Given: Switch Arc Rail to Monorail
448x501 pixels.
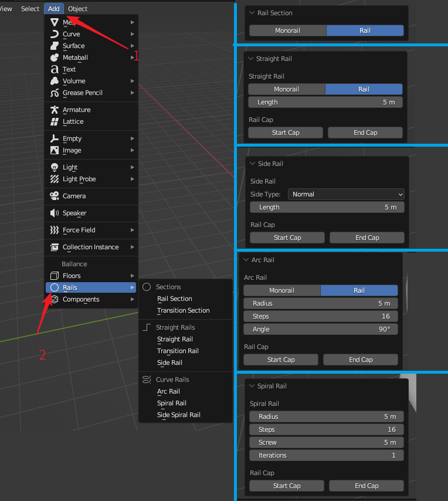Looking at the screenshot, I should [282, 290].
